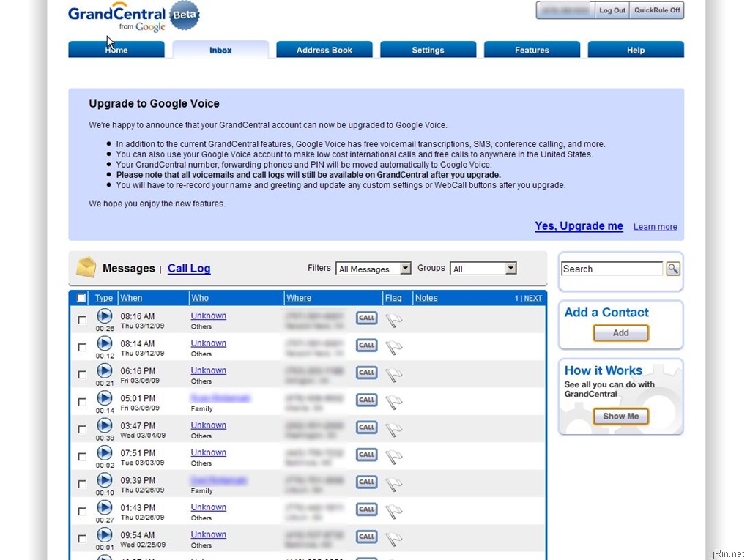The width and height of the screenshot is (750, 560).
Task: Open the Settings tab
Action: pos(428,50)
